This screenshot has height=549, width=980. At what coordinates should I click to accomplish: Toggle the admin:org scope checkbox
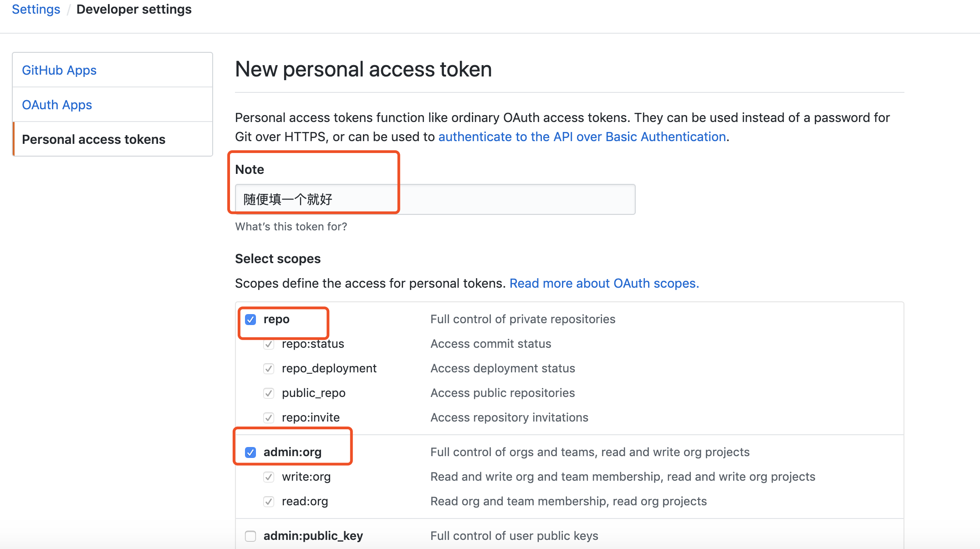click(x=250, y=452)
